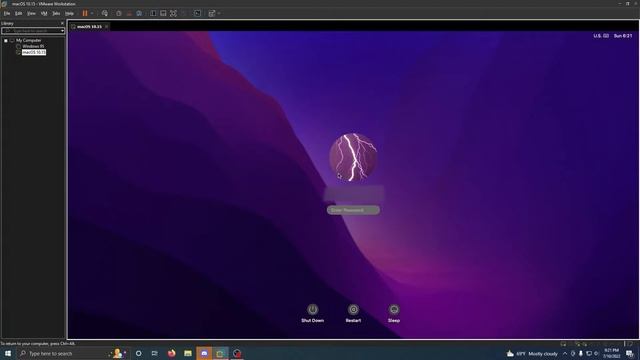Open the console view toolbar icon
Viewport: 640px width, 360px height.
tap(197, 13)
